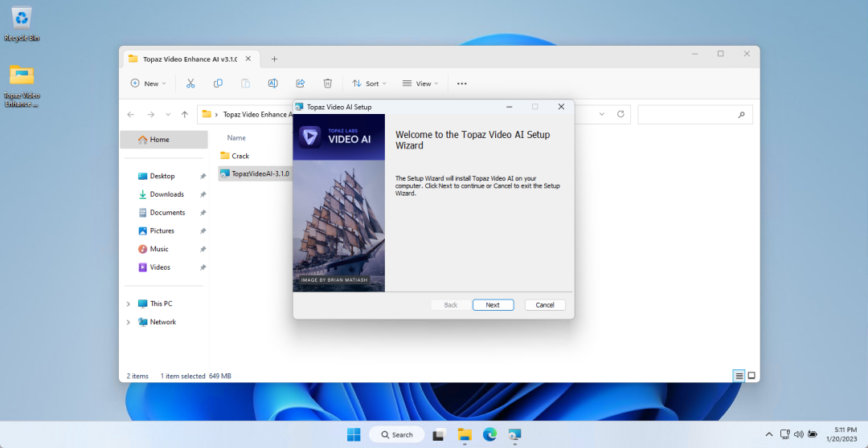Switch to details view icon in status bar
Viewport: 868px width, 448px height.
tap(739, 376)
